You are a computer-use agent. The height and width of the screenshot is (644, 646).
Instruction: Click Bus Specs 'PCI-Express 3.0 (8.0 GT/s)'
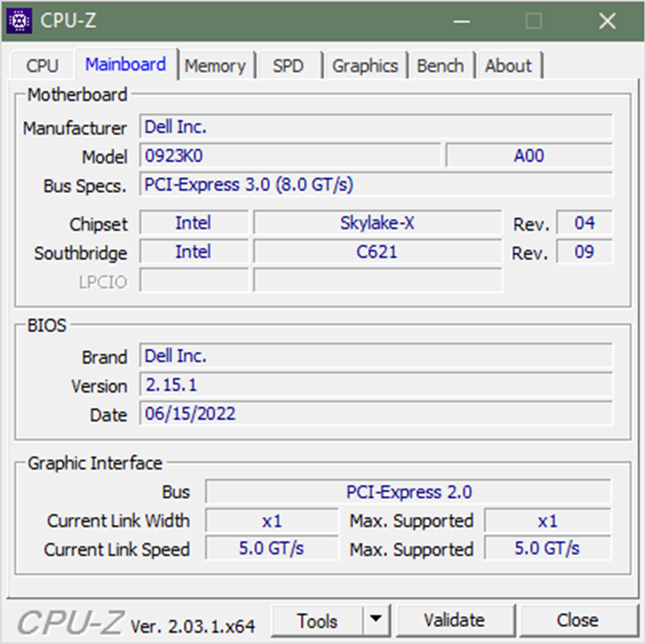pyautogui.click(x=376, y=184)
